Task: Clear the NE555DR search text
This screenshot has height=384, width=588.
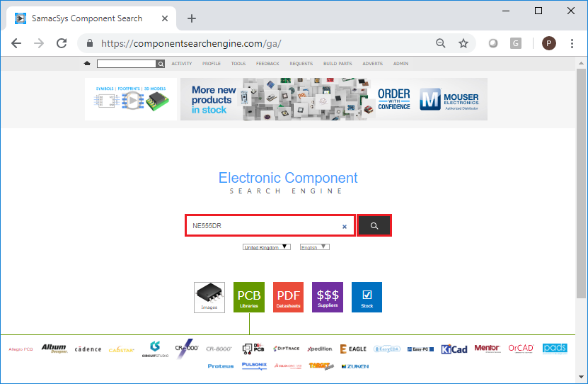Action: pyautogui.click(x=345, y=227)
